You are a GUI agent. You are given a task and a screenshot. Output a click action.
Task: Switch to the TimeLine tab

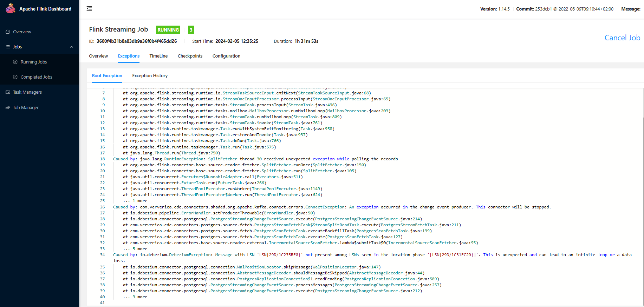[x=158, y=56]
